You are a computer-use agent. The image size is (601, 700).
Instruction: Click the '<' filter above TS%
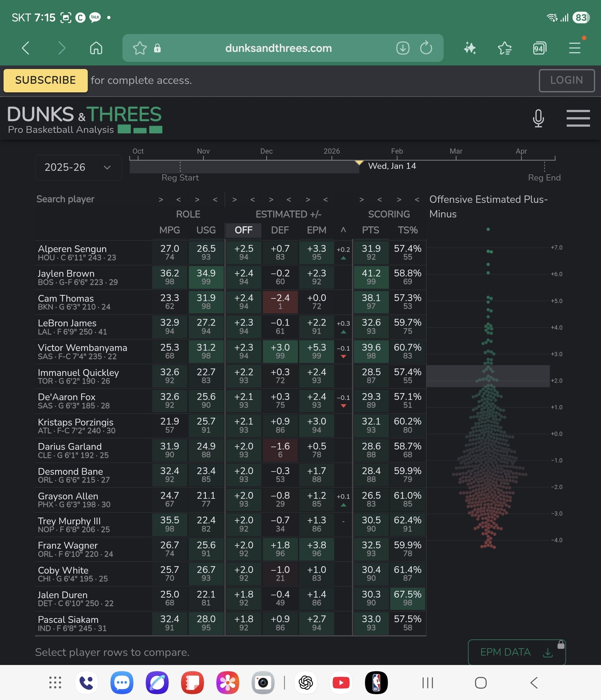(417, 200)
